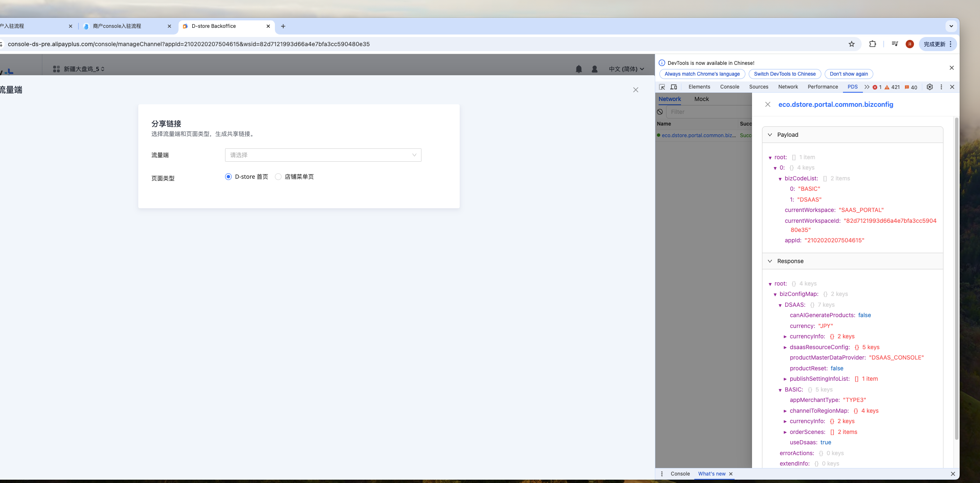Toggle the device toolbar icon
This screenshot has height=483, width=980.
(x=674, y=87)
